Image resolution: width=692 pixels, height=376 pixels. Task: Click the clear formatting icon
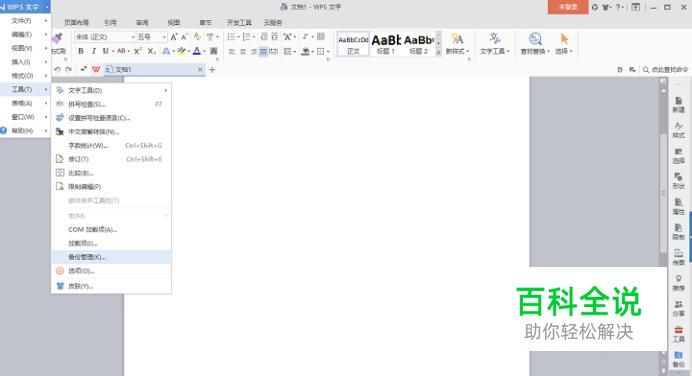click(197, 37)
